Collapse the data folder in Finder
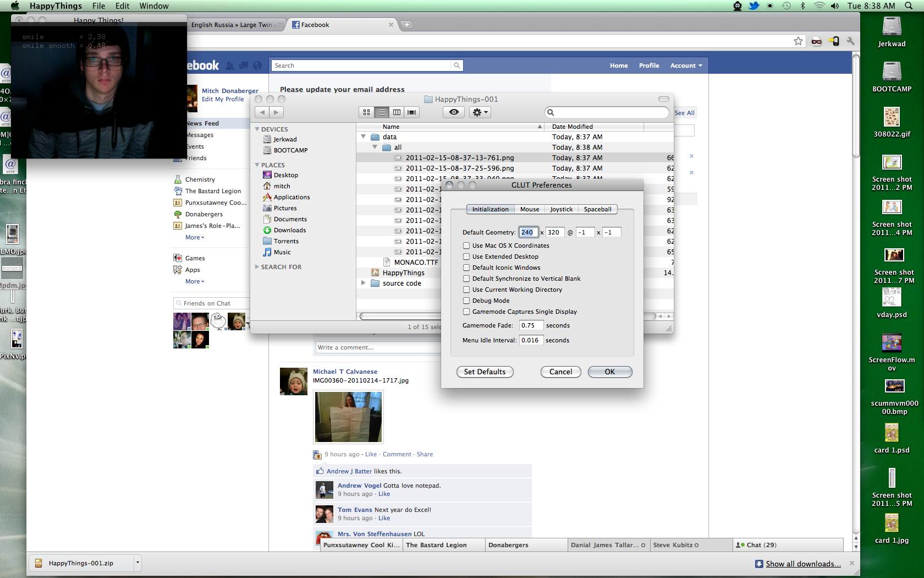Screen dimensions: 924x578 pyautogui.click(x=363, y=137)
